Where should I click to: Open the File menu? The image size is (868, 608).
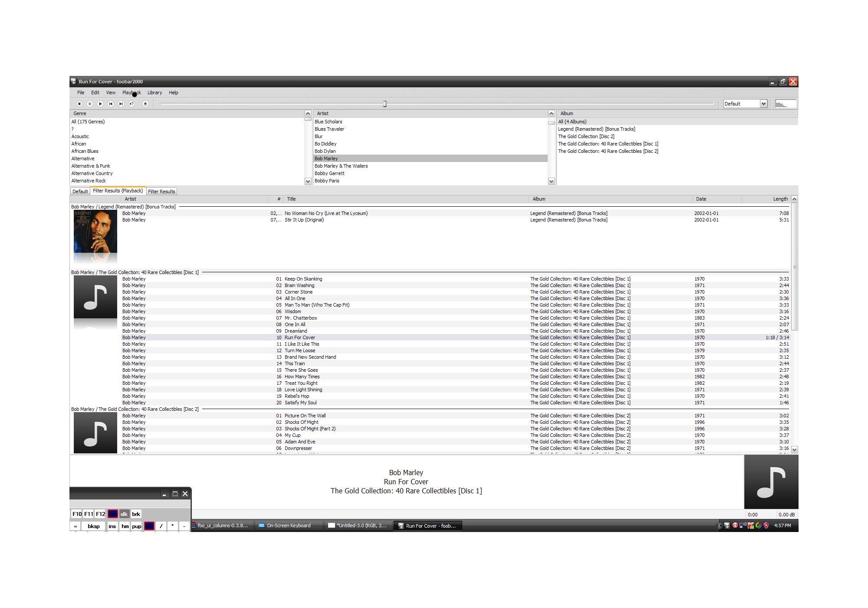81,93
